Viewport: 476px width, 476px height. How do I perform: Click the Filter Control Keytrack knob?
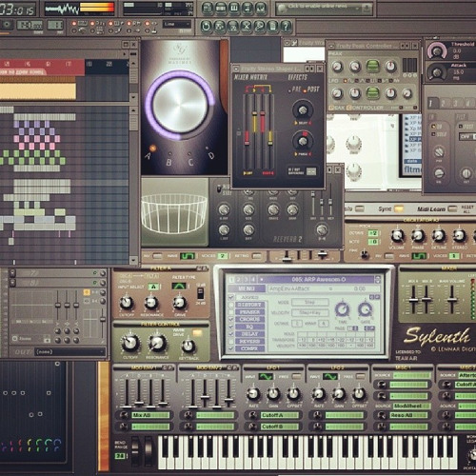click(188, 346)
